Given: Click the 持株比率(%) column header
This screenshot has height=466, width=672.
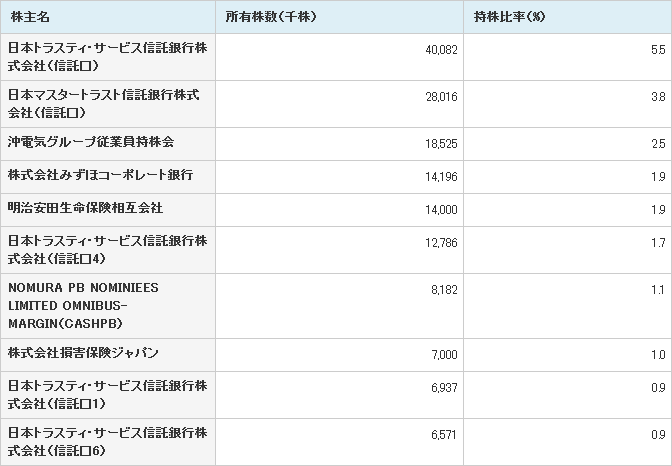Looking at the screenshot, I should coord(568,17).
